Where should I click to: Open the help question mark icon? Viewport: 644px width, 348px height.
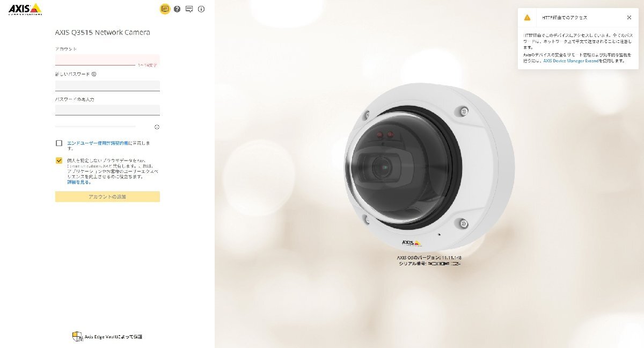[x=177, y=9]
